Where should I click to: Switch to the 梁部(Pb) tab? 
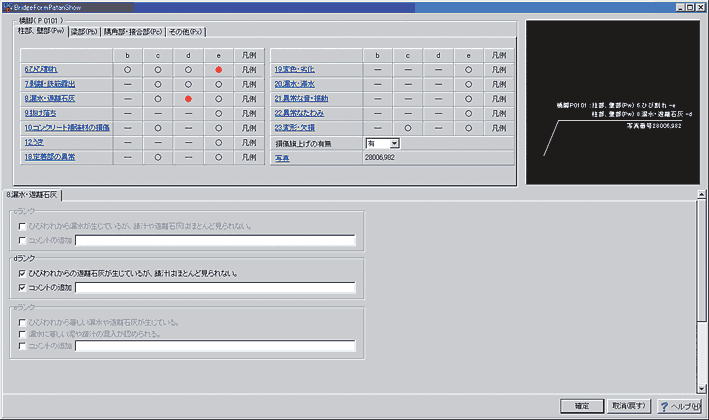(84, 32)
